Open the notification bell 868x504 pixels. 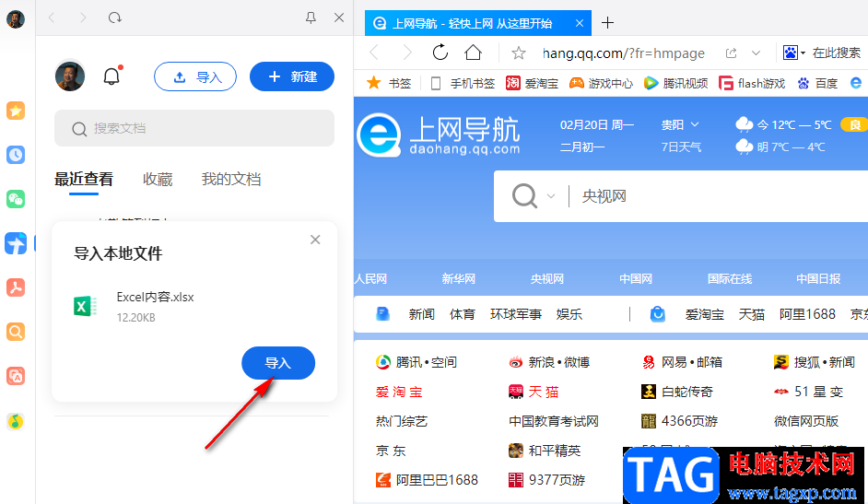click(x=111, y=76)
